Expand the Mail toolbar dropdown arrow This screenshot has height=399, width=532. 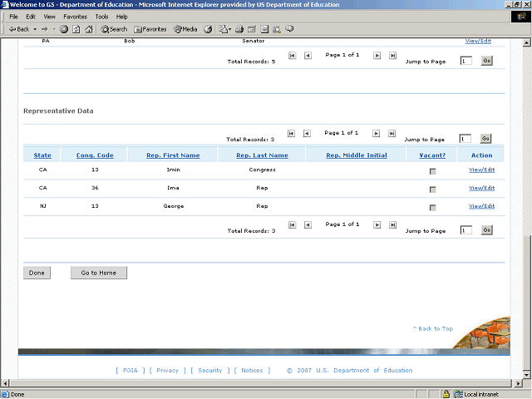(x=230, y=29)
